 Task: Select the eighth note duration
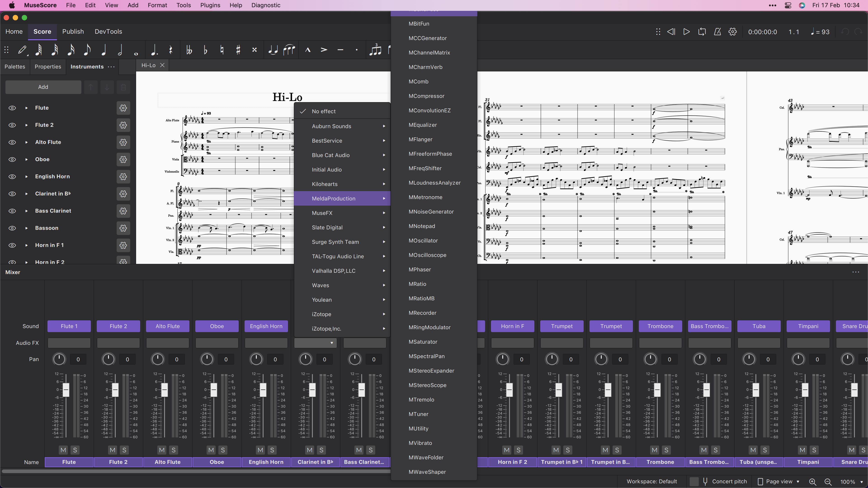click(87, 50)
